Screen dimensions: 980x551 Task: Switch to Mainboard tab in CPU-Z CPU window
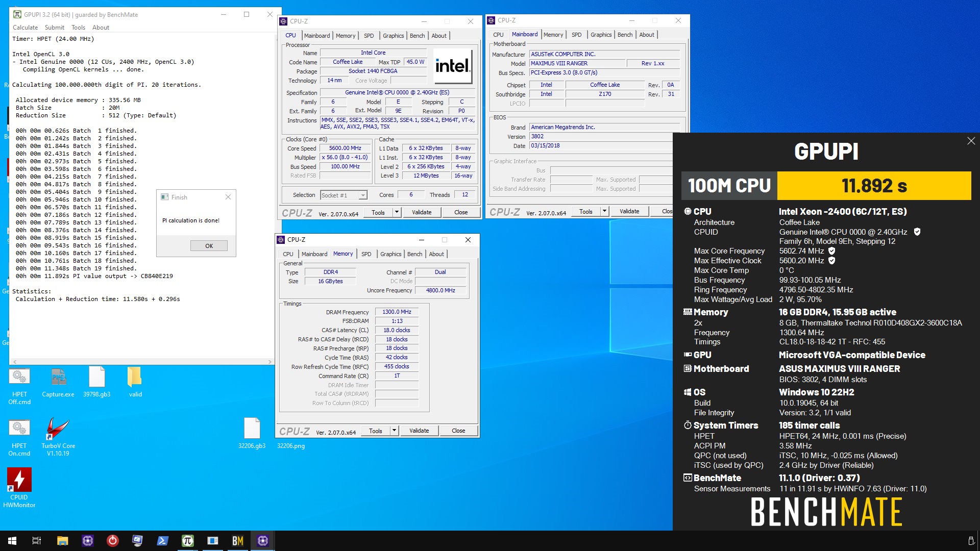tap(317, 36)
